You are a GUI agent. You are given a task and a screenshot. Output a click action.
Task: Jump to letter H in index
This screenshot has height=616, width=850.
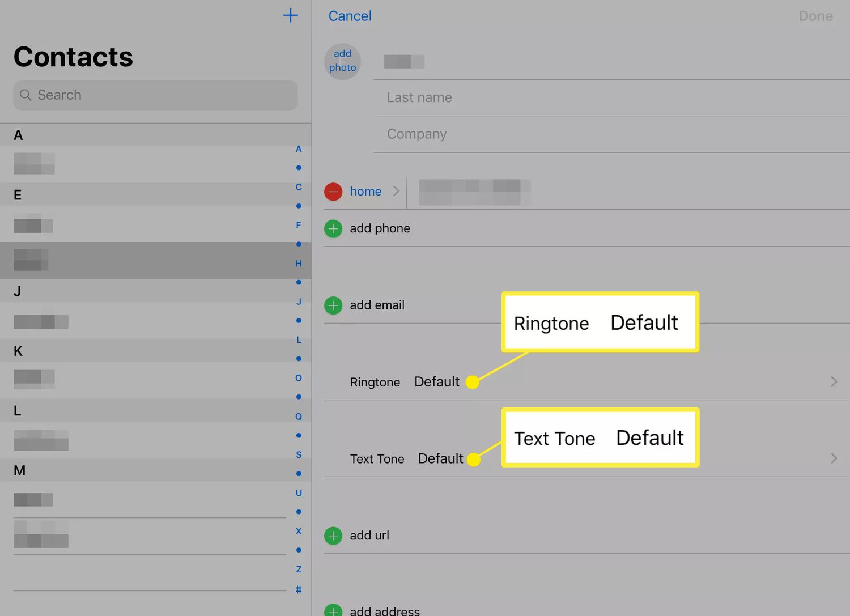(x=299, y=264)
